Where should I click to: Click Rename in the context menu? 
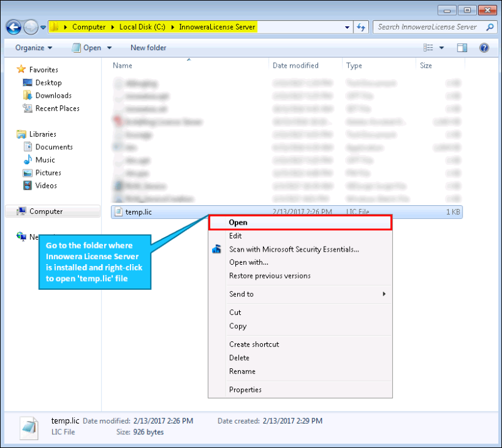point(242,371)
